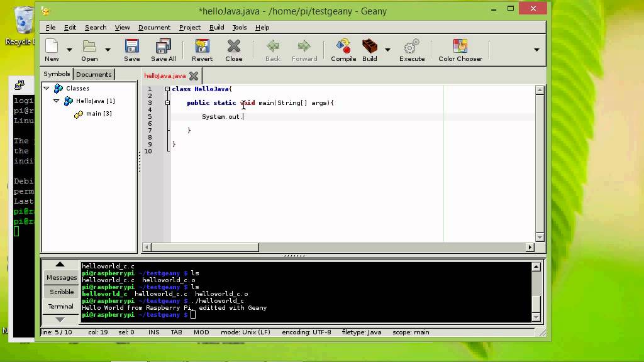Click 'scope: main' in status bar
Image resolution: width=644 pixels, height=362 pixels.
click(x=411, y=332)
